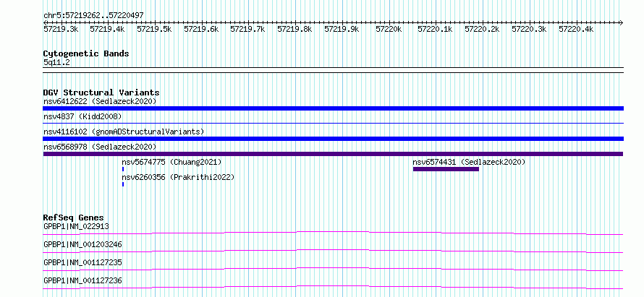The height and width of the screenshot is (297, 644).
Task: Click the small nsv5674775 blue marker
Action: pyautogui.click(x=123, y=169)
